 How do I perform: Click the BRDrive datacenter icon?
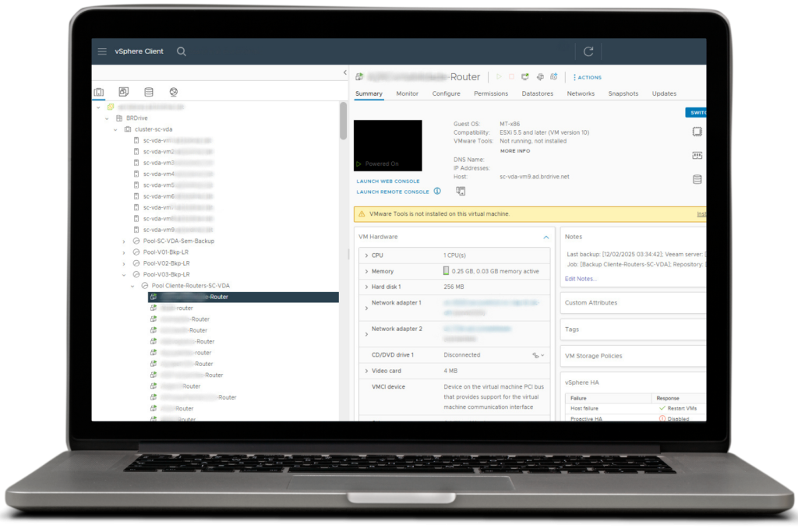(119, 118)
